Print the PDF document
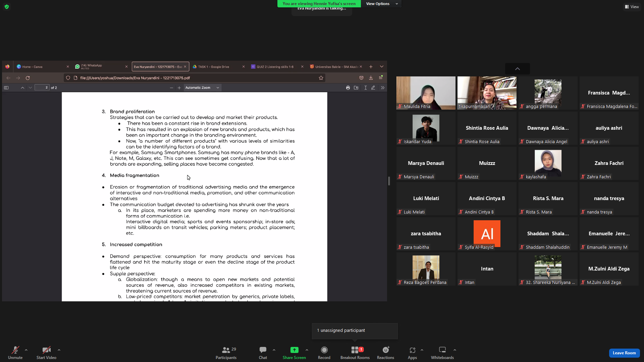644x362 pixels. (348, 88)
